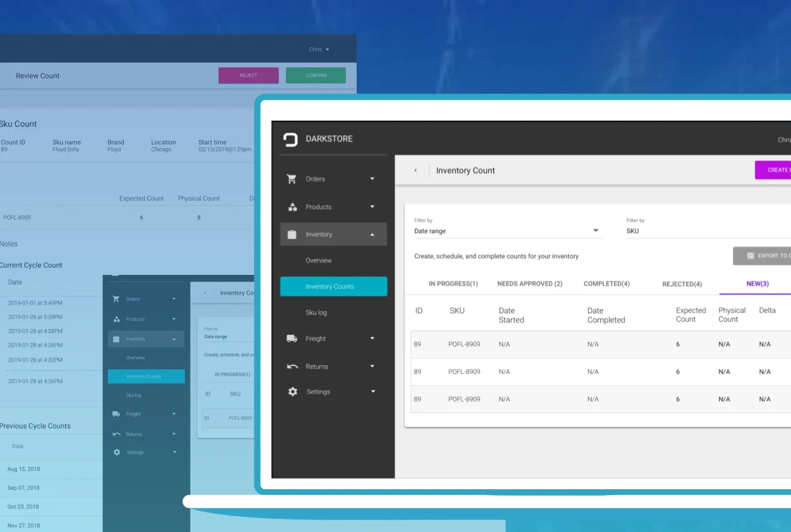Click the magenta CREATE button

[x=773, y=170]
